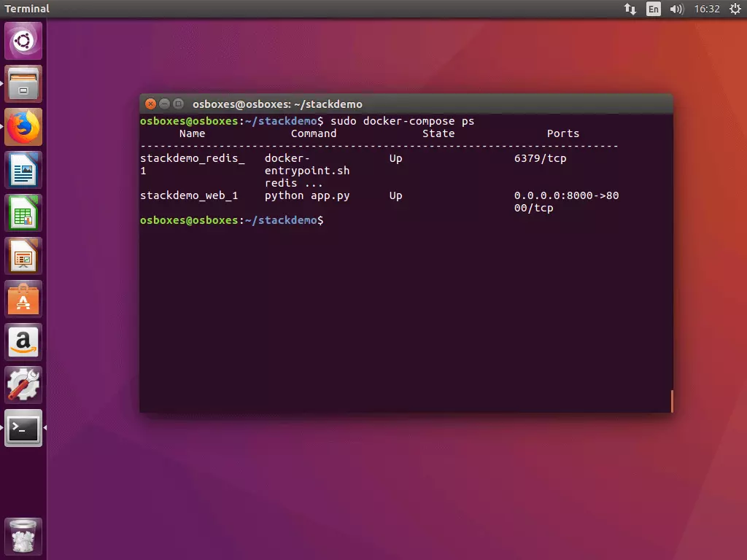Open LibreOffice Impress presentation icon
Screen dimensions: 747x560
pos(23,256)
